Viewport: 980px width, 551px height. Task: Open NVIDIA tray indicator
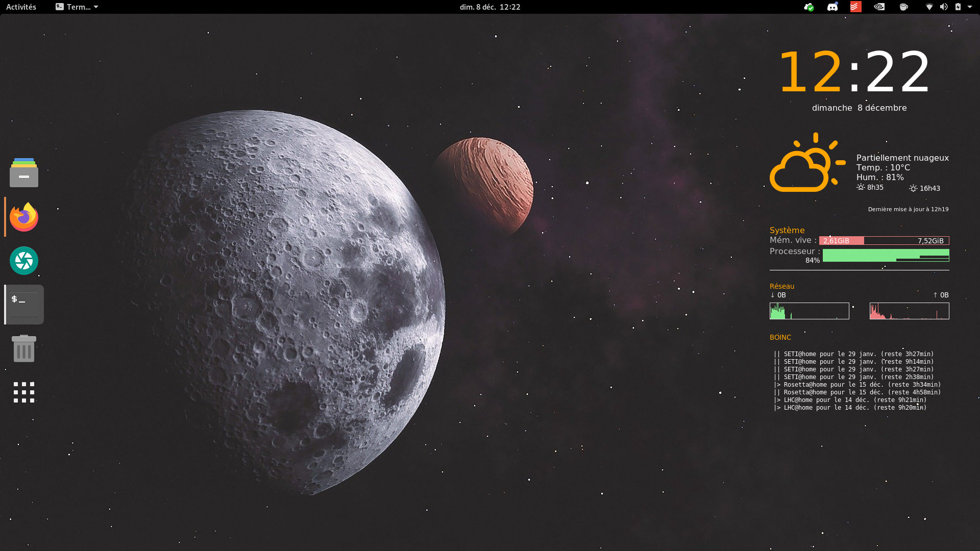pos(879,7)
